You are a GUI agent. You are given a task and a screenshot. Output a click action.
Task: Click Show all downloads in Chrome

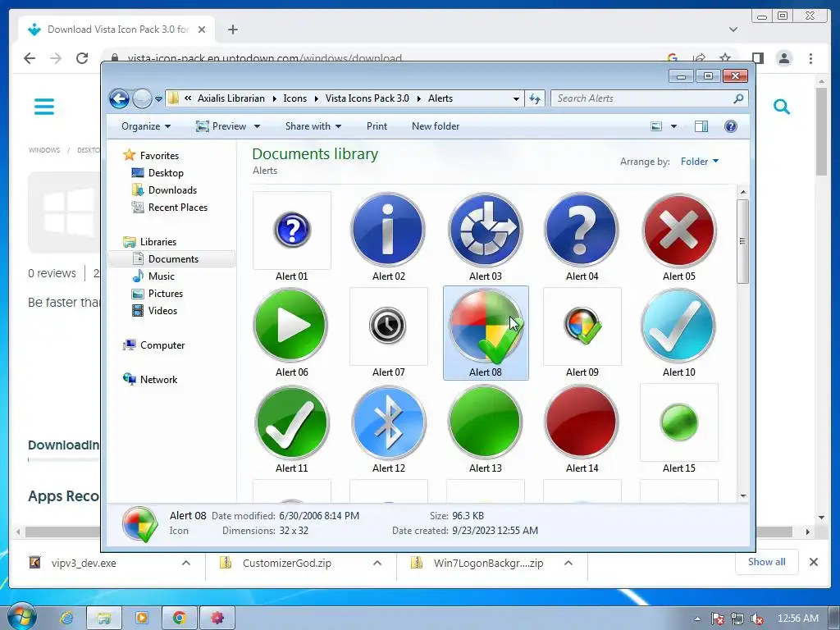767,562
